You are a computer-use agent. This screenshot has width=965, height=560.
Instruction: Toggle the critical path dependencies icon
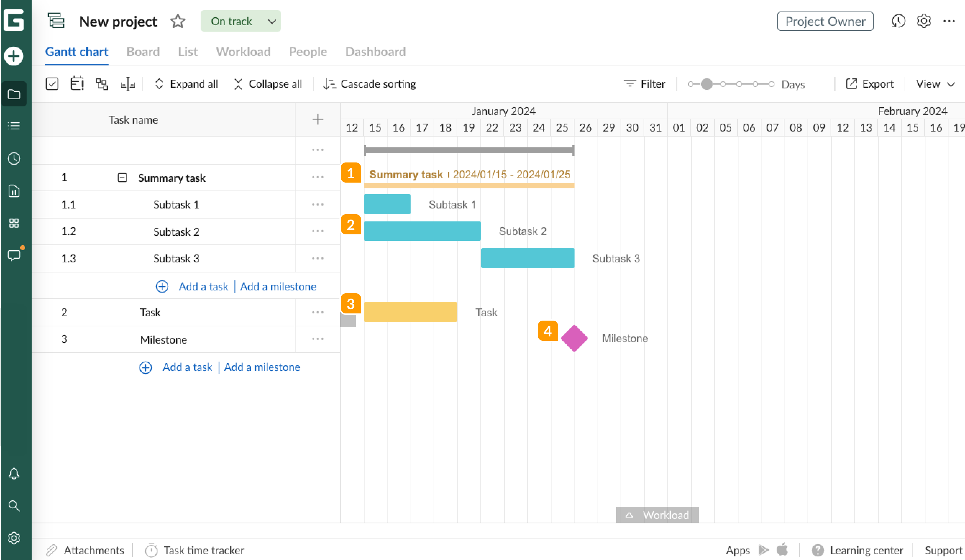tap(101, 83)
